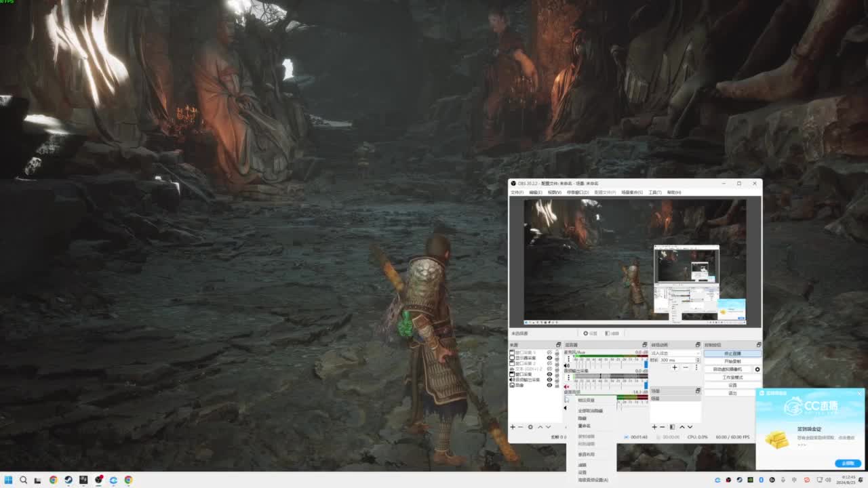Open taskbar Search
This screenshot has width=868, height=488.
click(23, 480)
